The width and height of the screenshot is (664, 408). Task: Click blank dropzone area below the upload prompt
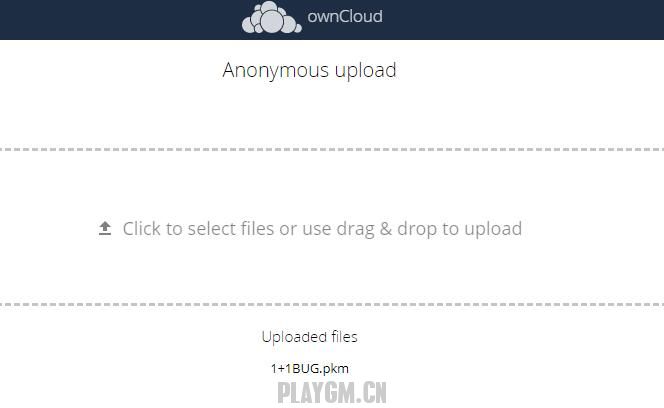coord(332,271)
